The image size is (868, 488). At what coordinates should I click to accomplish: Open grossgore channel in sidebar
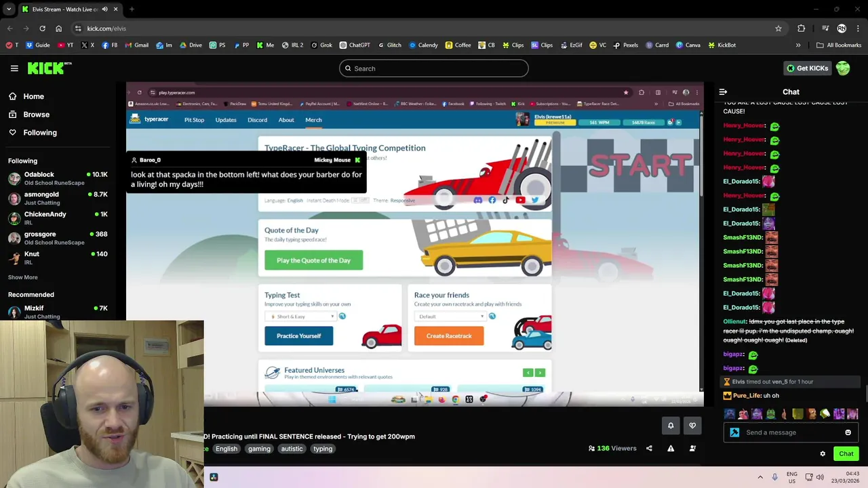[58, 238]
